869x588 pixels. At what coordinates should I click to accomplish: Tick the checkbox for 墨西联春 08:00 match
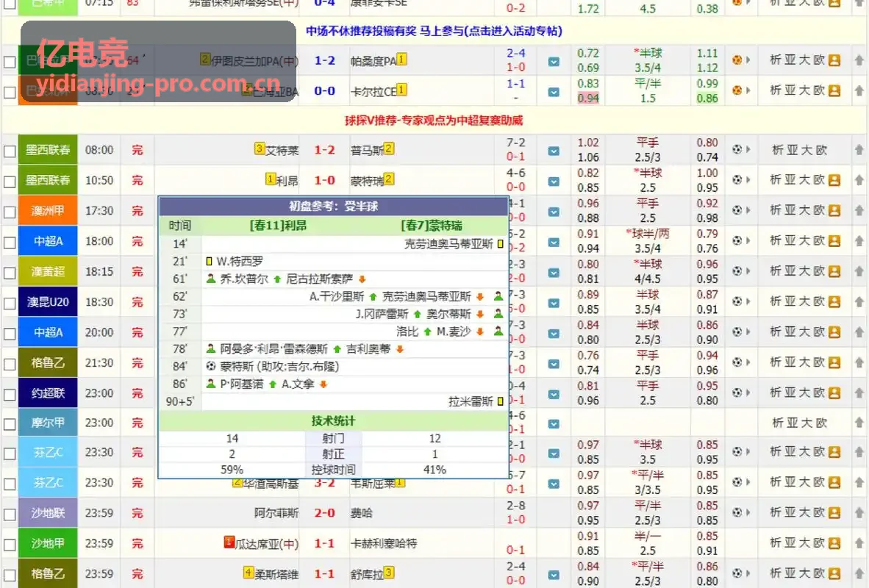point(10,151)
